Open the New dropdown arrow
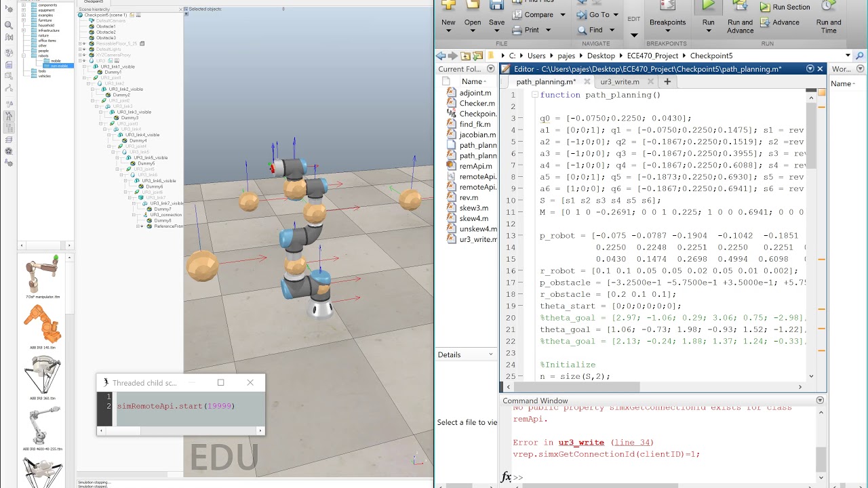The height and width of the screenshot is (488, 868). pos(448,32)
